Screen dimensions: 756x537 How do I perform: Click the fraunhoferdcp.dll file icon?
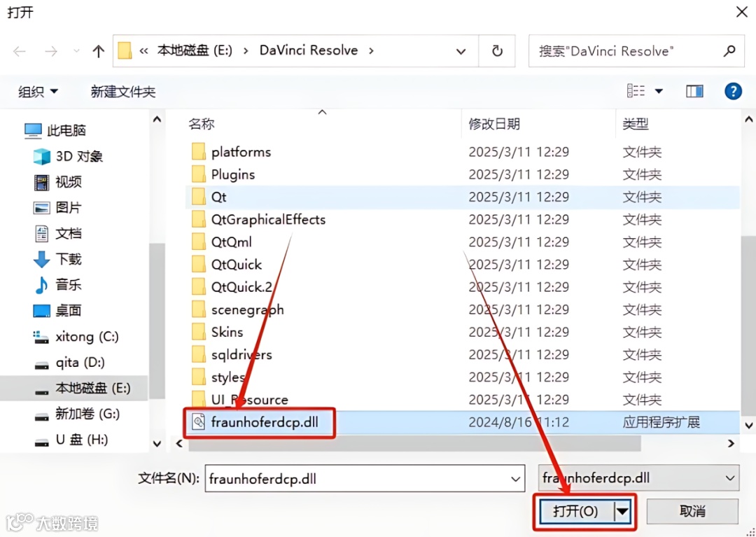pos(198,422)
